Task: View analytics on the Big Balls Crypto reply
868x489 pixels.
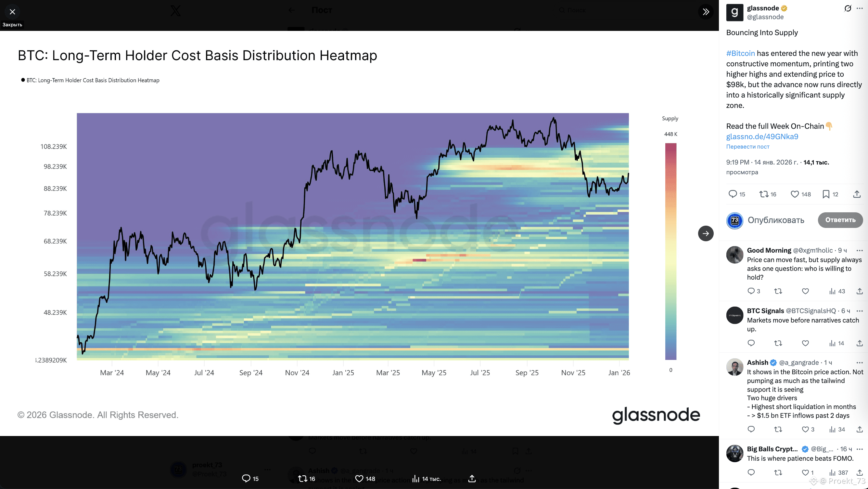Action: click(x=832, y=472)
